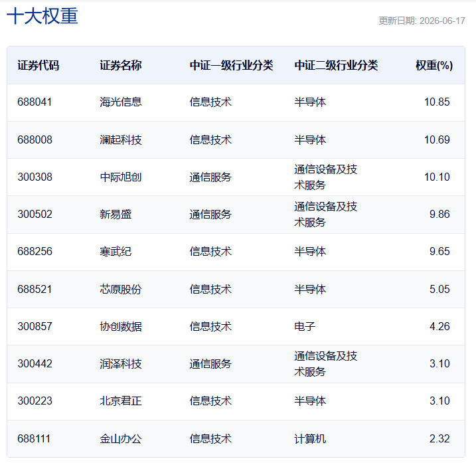The image size is (476, 463).
Task: Select security code 300857
Action: point(35,327)
